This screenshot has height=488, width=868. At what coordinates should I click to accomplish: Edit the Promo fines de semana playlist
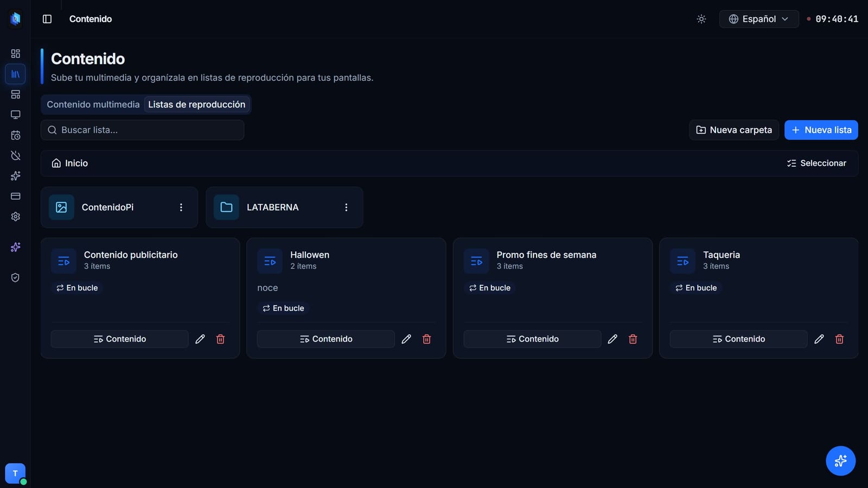pos(612,339)
